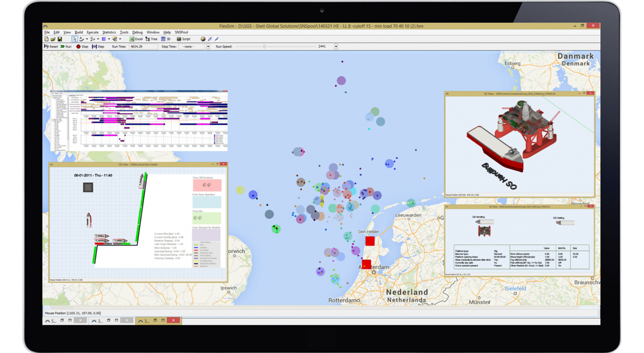The image size is (644, 353).
Task: Step the simulation forward once
Action: click(98, 46)
